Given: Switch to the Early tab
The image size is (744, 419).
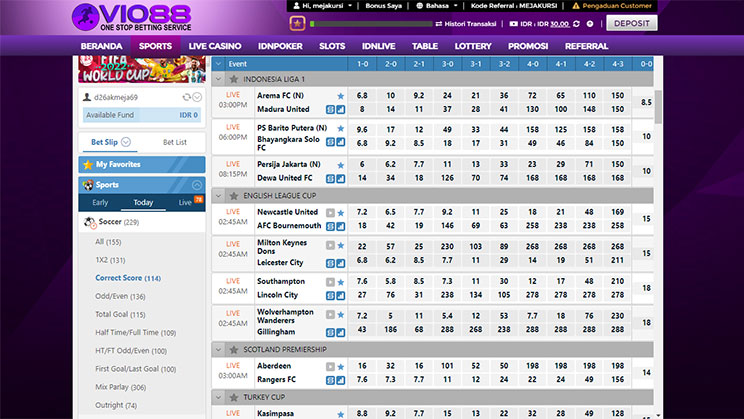Looking at the screenshot, I should click(x=100, y=203).
